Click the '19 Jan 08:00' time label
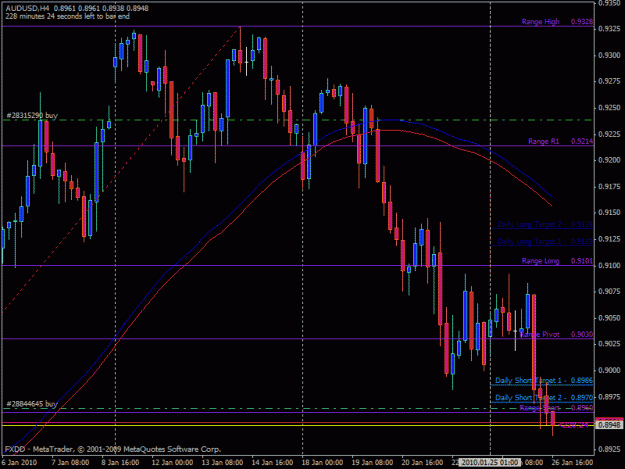This screenshot has height=469, width=625. pyautogui.click(x=372, y=463)
